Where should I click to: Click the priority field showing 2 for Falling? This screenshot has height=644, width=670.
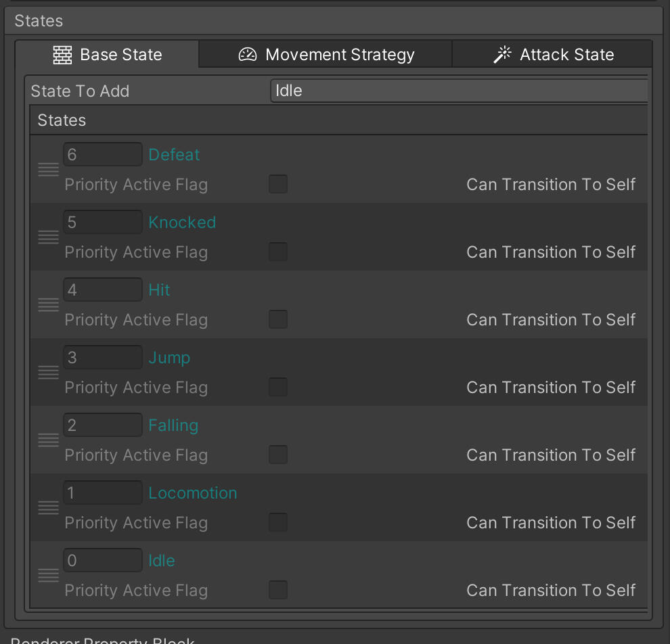point(102,425)
